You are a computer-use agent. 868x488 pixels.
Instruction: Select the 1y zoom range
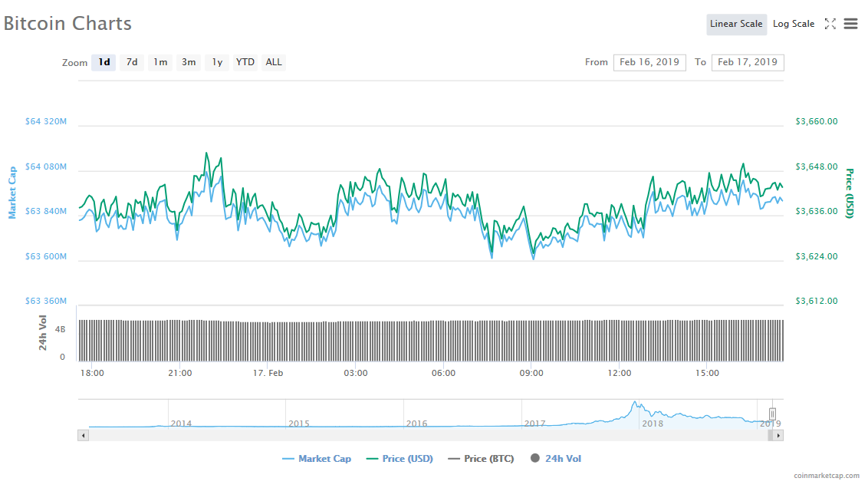click(217, 62)
